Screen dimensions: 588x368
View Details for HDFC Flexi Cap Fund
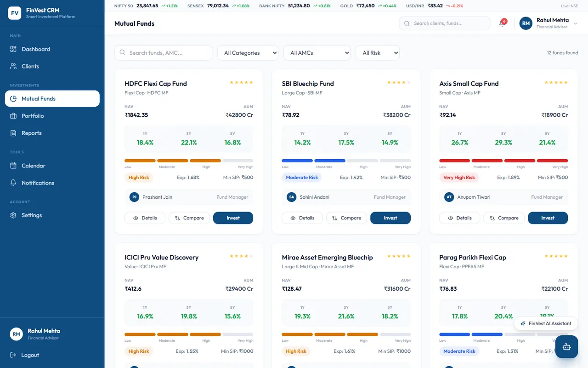145,218
